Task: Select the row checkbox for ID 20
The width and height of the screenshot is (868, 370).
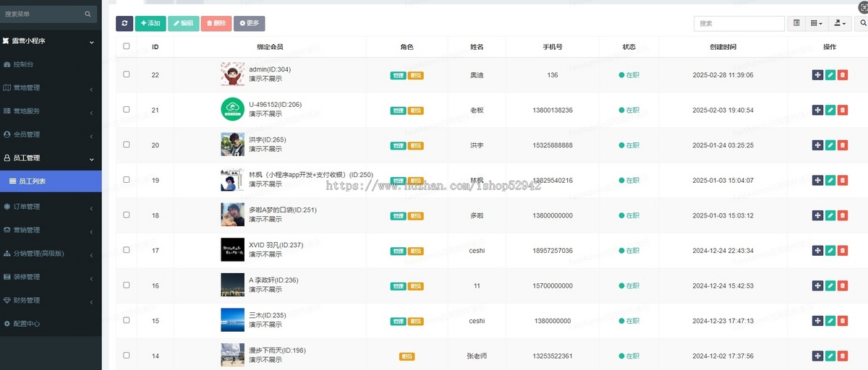Action: click(x=127, y=145)
